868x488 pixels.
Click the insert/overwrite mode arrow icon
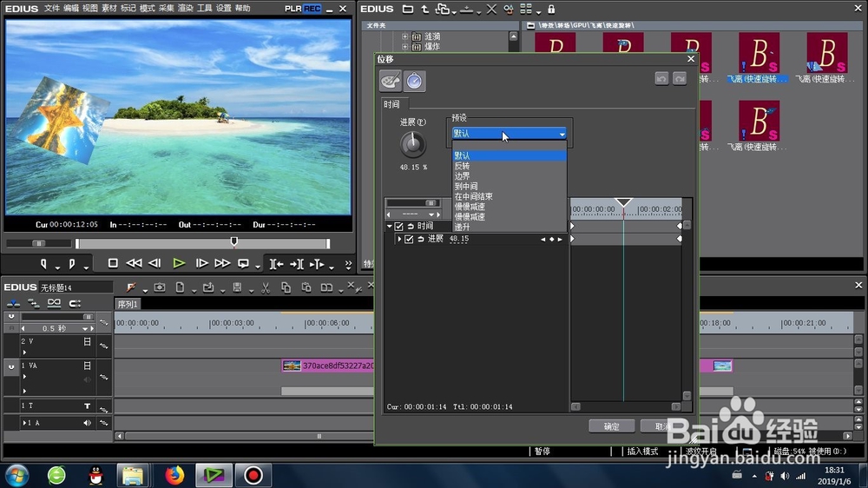click(x=13, y=303)
